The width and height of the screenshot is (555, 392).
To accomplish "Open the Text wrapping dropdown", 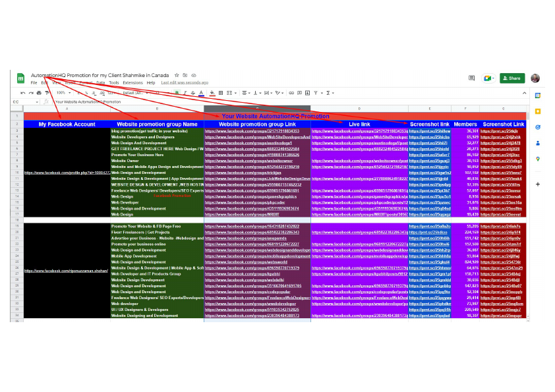I will (268, 93).
